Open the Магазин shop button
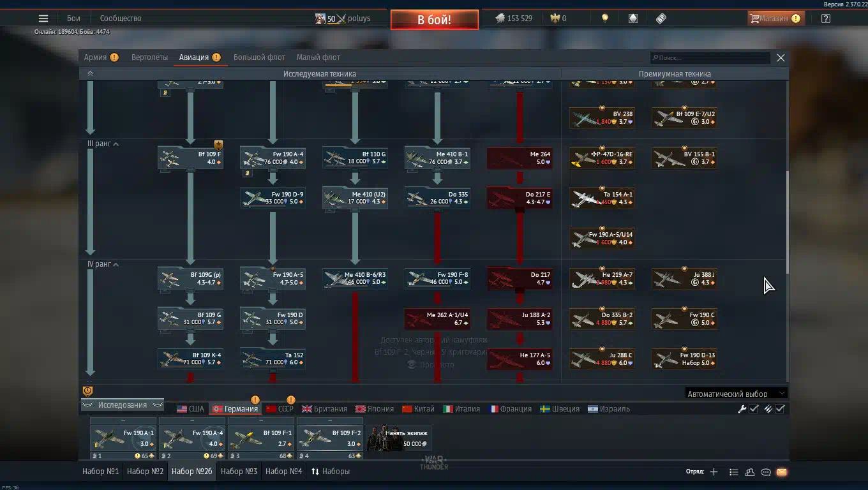Viewport: 868px width, 490px height. (x=775, y=19)
